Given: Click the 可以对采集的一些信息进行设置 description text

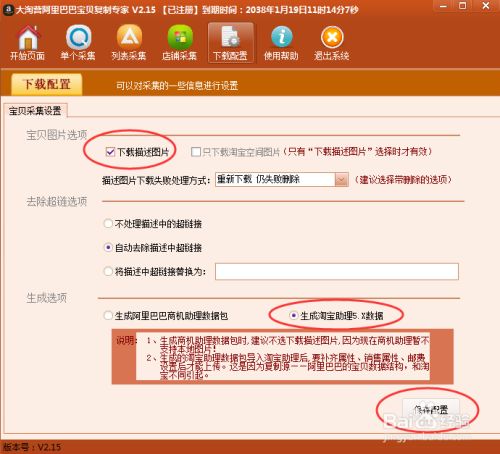Looking at the screenshot, I should [x=177, y=86].
